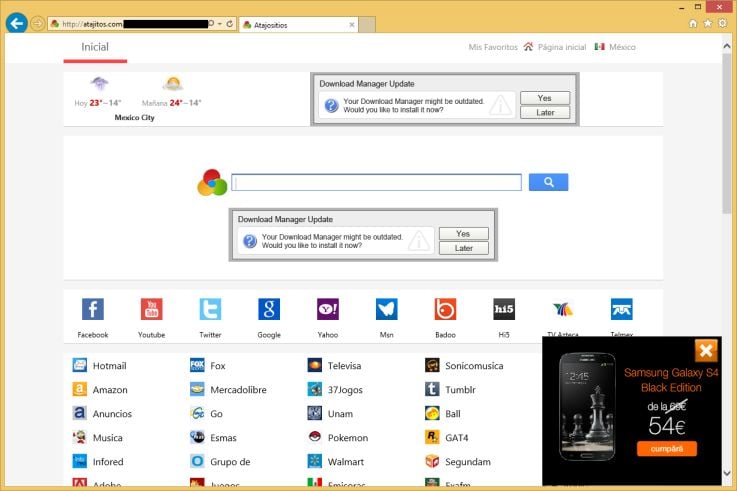This screenshot has height=491, width=737.
Task: Open a new blank tab
Action: [x=367, y=25]
